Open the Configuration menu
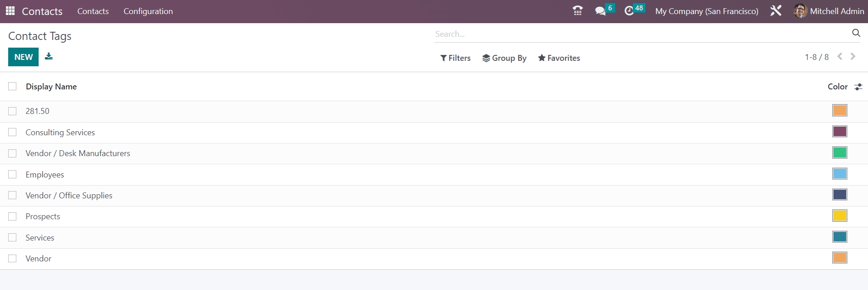The height and width of the screenshot is (290, 868). (x=148, y=11)
